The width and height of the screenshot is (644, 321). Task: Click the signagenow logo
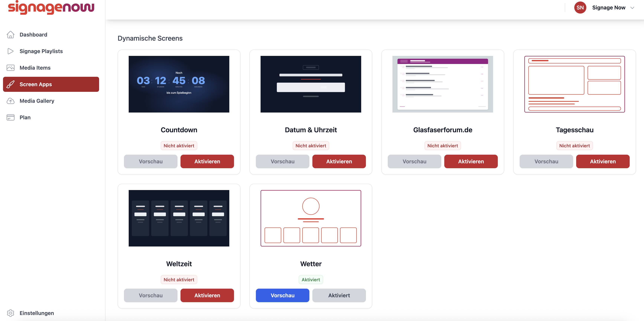[51, 8]
